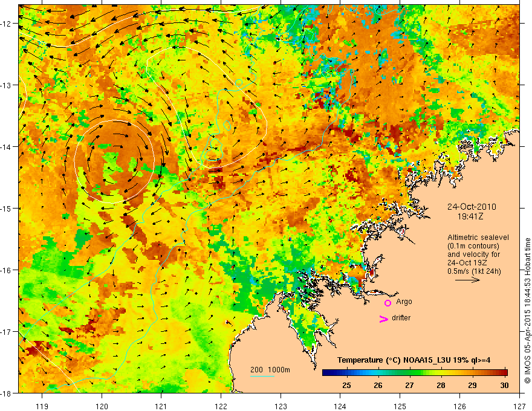Click the 'and velocity for' text

(473, 254)
